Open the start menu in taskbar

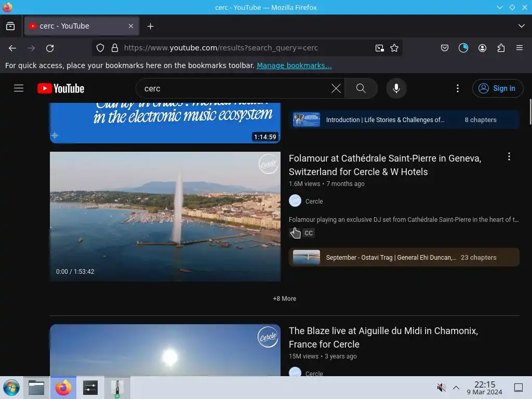11,388
